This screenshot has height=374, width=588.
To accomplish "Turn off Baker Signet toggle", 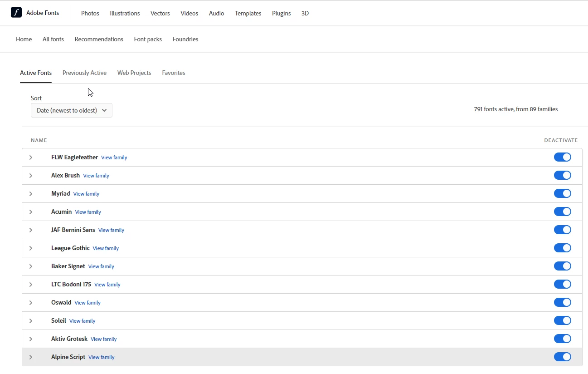I will [562, 266].
